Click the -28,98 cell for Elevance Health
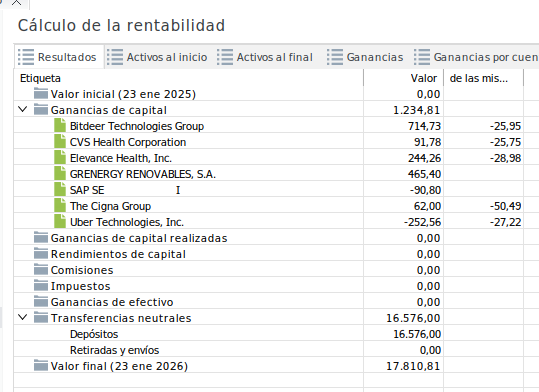The height and width of the screenshot is (392, 539). (x=505, y=158)
